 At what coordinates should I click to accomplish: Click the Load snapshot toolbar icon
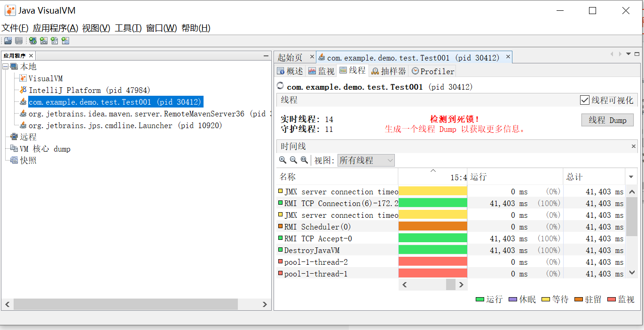pos(8,41)
